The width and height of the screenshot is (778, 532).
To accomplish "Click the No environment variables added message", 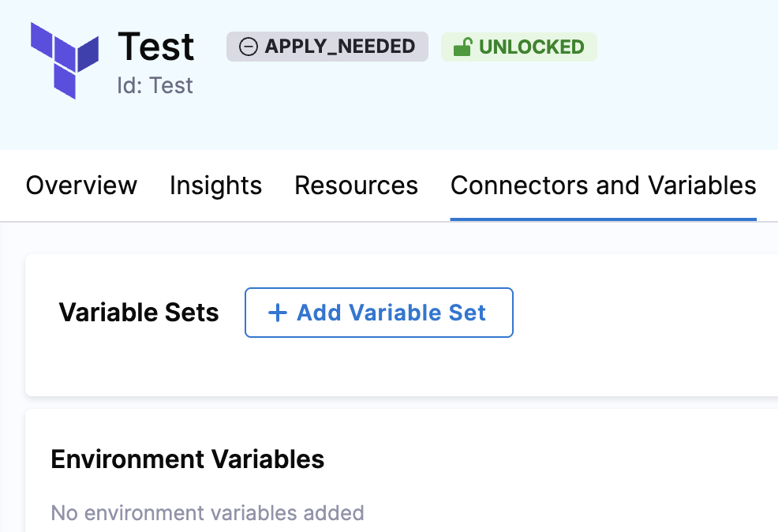I will 208,513.
